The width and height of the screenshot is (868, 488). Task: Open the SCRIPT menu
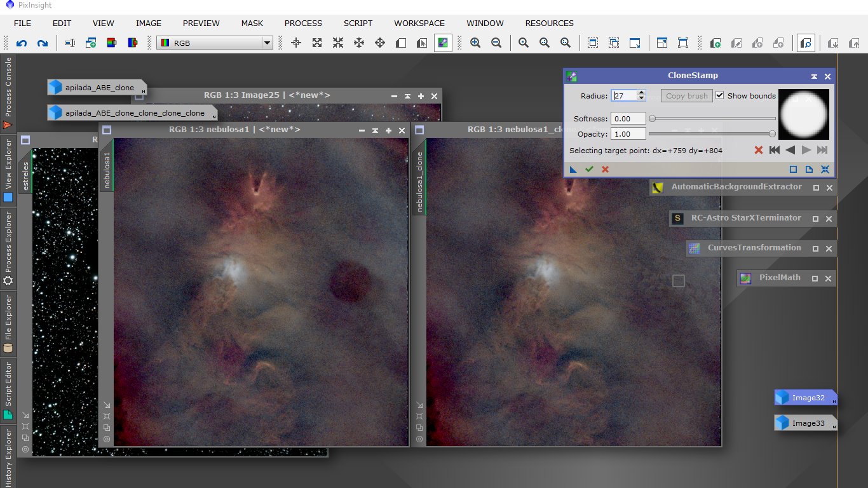(358, 23)
